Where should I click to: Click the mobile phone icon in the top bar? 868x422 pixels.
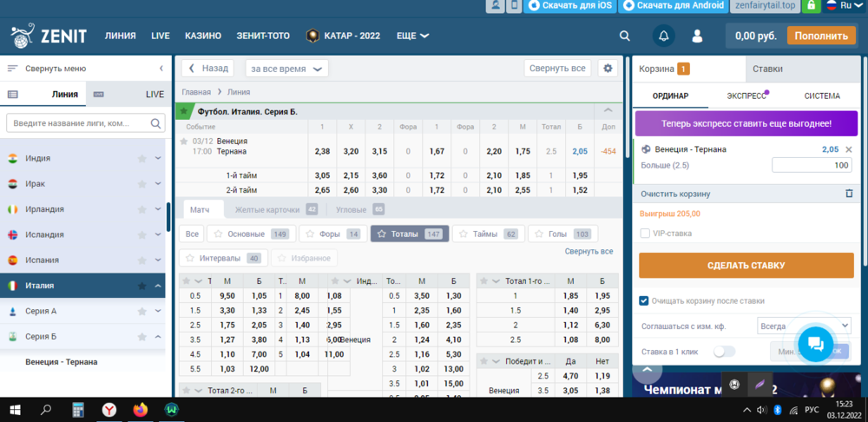pos(514,5)
